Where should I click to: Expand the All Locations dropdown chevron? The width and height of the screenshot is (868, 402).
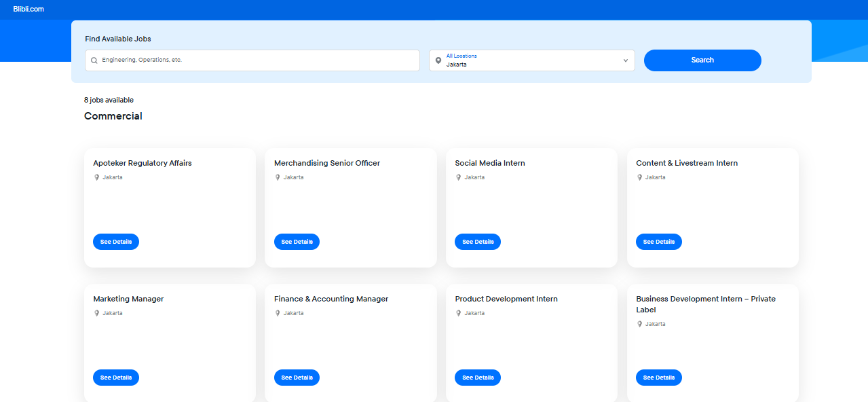click(x=625, y=60)
